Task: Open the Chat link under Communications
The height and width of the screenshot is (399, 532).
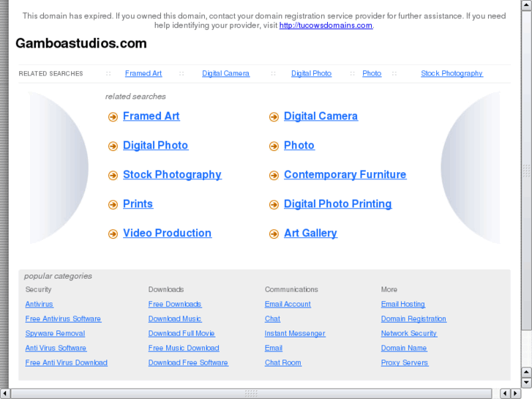Action: click(x=272, y=319)
